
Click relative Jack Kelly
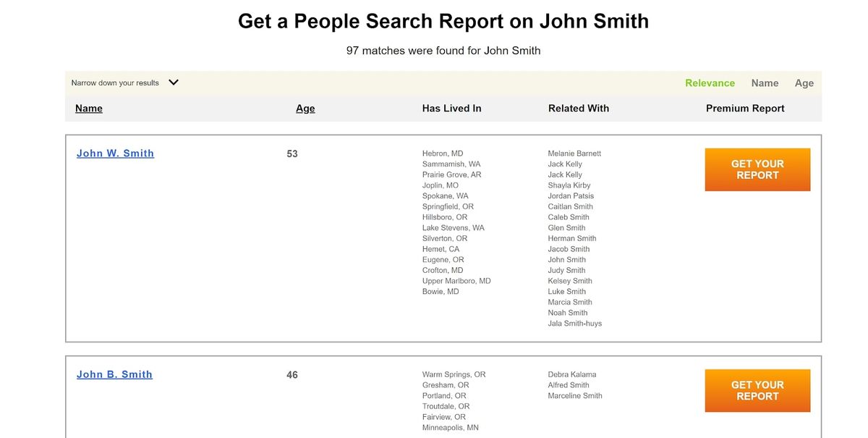pos(563,164)
